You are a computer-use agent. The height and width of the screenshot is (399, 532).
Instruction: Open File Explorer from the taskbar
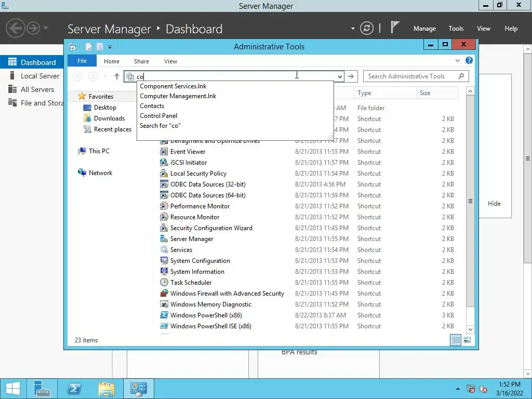pyautogui.click(x=107, y=389)
